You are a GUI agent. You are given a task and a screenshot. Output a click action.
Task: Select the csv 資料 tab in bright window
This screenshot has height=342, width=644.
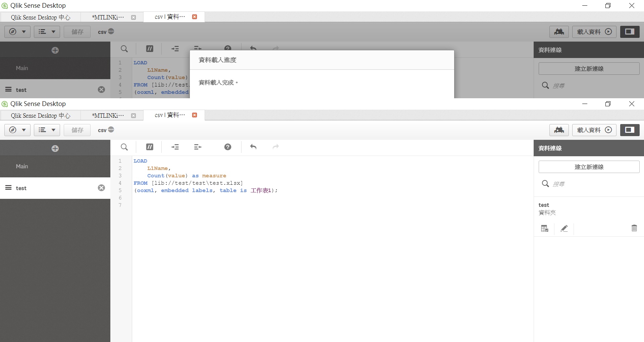click(x=170, y=115)
